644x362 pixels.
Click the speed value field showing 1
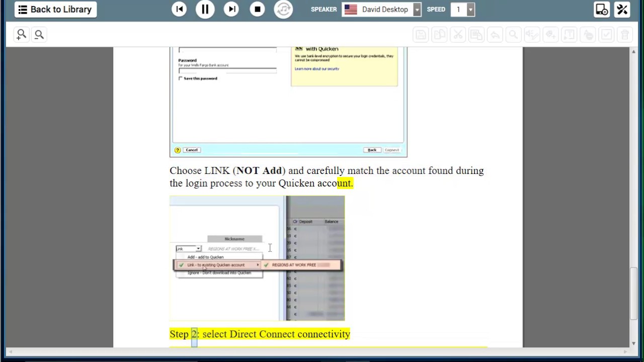(458, 10)
